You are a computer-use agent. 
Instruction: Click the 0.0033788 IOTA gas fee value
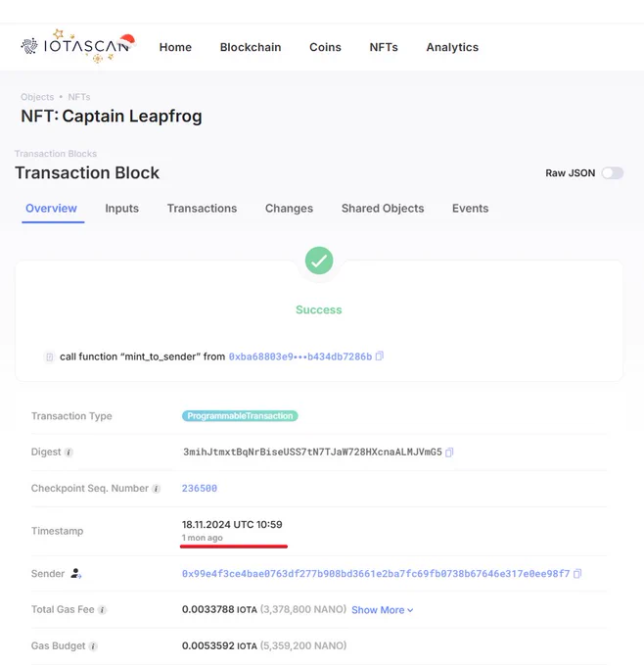tap(219, 609)
